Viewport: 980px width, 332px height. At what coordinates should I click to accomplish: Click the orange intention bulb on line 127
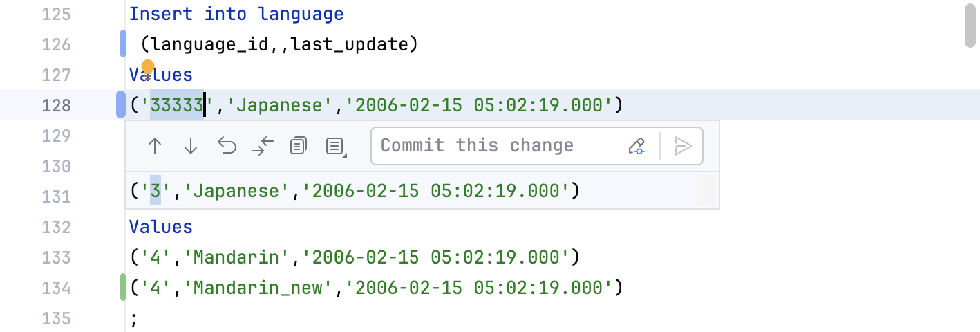tap(147, 68)
